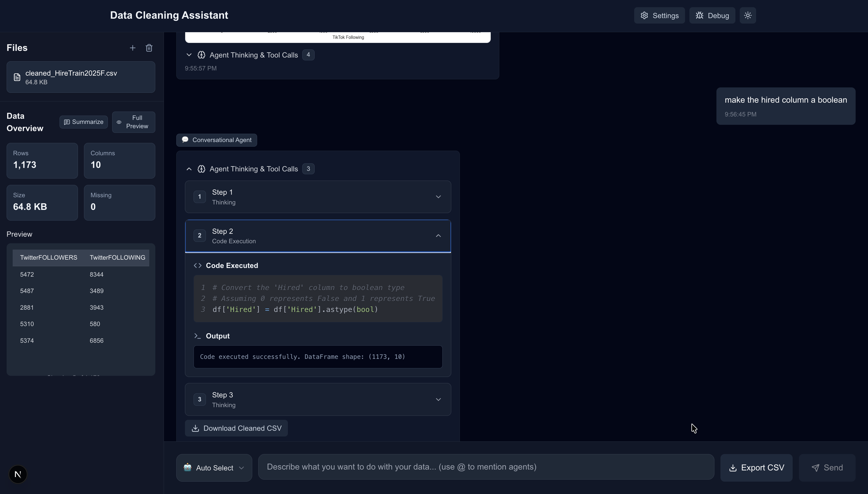Toggle the light/dark theme sun icon

tap(747, 16)
